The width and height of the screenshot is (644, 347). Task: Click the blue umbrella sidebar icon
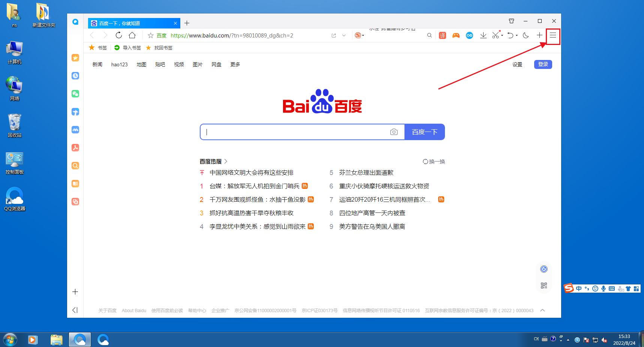tap(75, 112)
